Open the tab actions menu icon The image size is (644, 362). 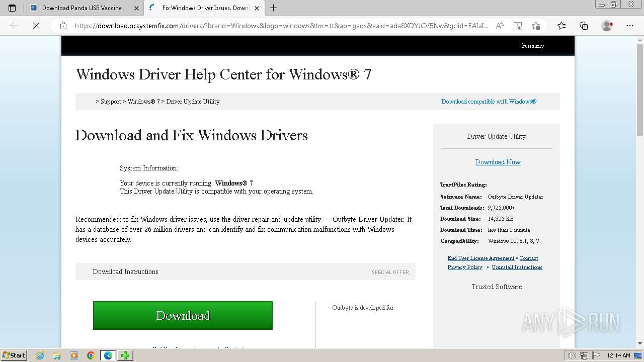point(12,8)
